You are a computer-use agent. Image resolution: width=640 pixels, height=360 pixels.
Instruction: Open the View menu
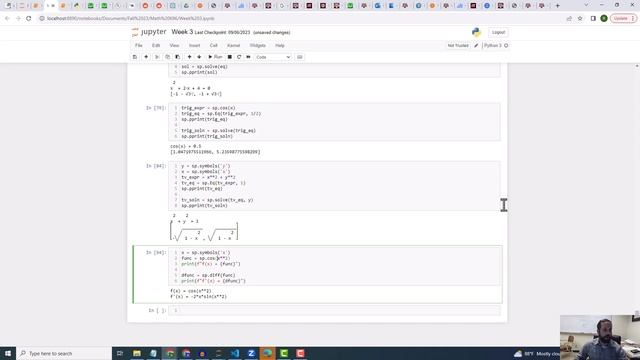tap(174, 46)
